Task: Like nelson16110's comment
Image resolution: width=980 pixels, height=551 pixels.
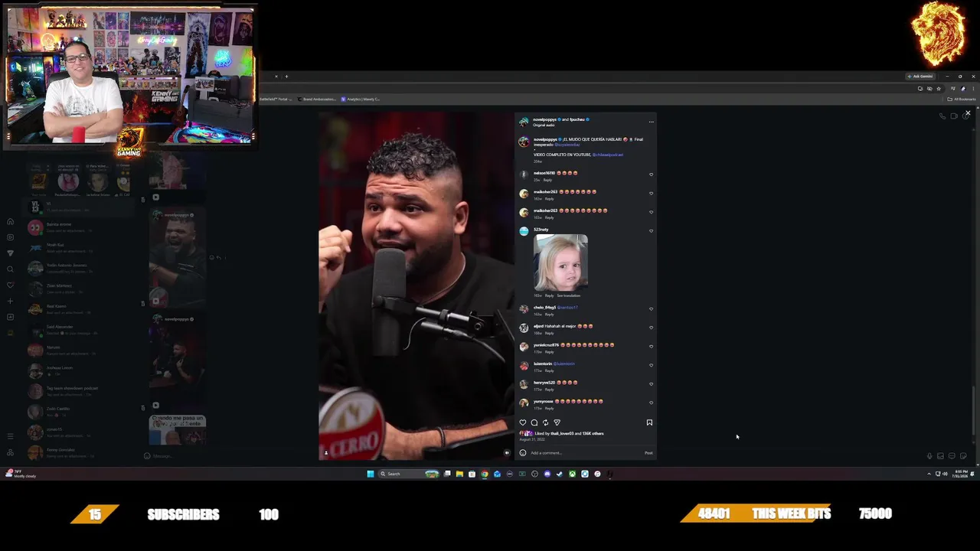Action: [651, 174]
